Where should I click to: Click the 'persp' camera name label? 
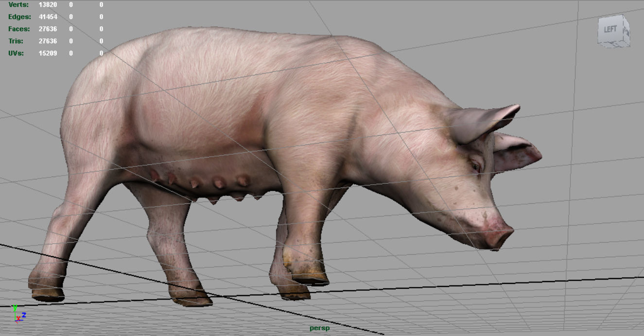point(318,328)
